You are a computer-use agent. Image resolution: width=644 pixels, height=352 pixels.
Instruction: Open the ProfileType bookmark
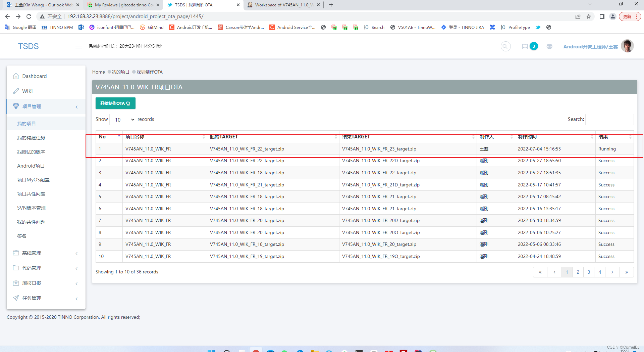point(515,28)
